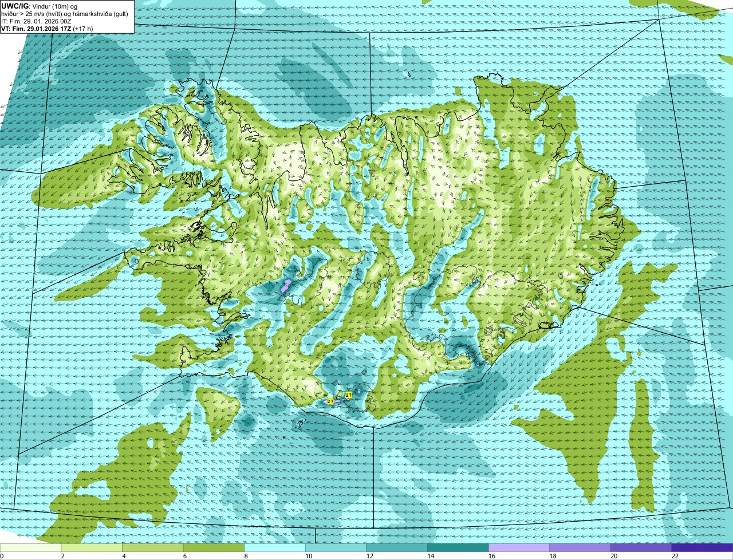Click the dark indigo swatch above 22 m/s
Image resolution: width=733 pixels, height=560 pixels.
point(703,548)
